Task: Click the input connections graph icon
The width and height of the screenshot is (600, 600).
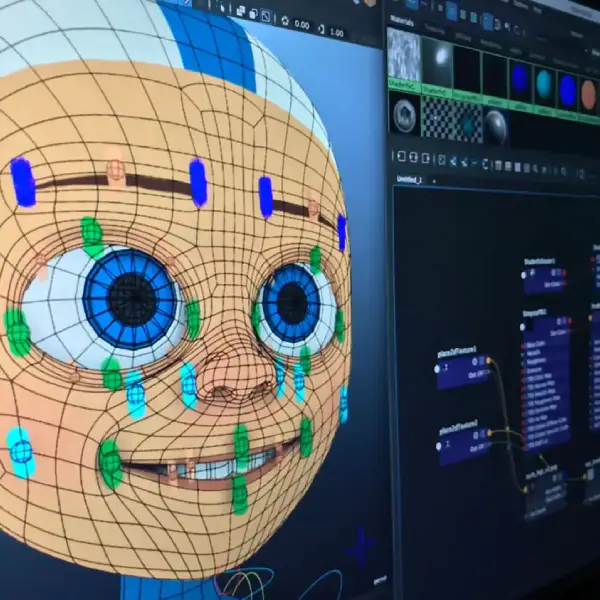Action: [401, 156]
